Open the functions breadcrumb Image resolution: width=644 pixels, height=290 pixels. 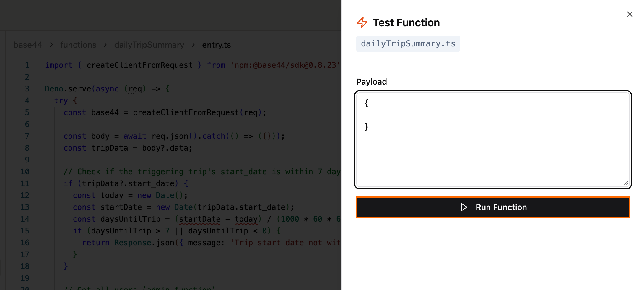78,45
